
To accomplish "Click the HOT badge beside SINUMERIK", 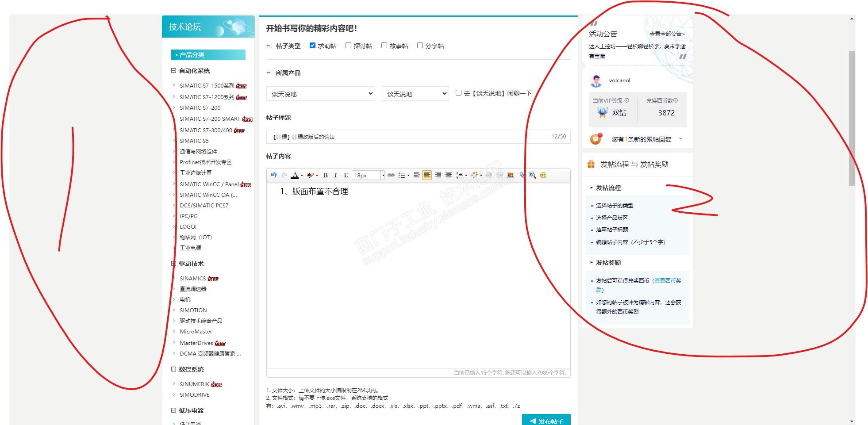I will click(x=217, y=384).
